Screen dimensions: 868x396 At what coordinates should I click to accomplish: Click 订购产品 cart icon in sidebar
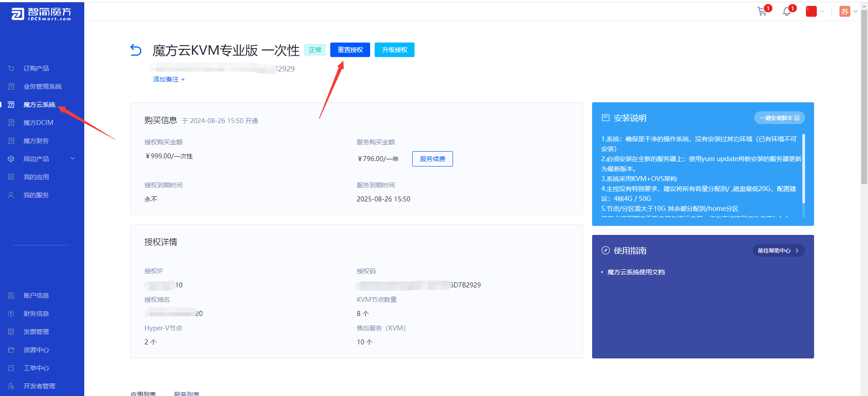coord(11,68)
